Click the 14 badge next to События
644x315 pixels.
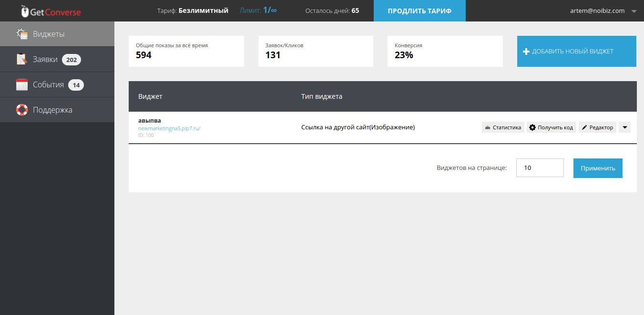pos(76,85)
